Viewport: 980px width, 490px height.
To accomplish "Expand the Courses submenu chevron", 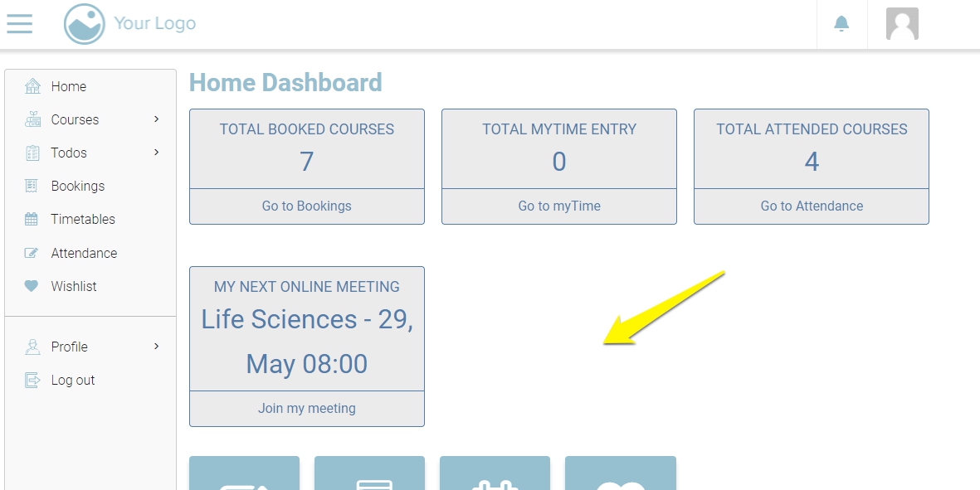I will tap(157, 119).
